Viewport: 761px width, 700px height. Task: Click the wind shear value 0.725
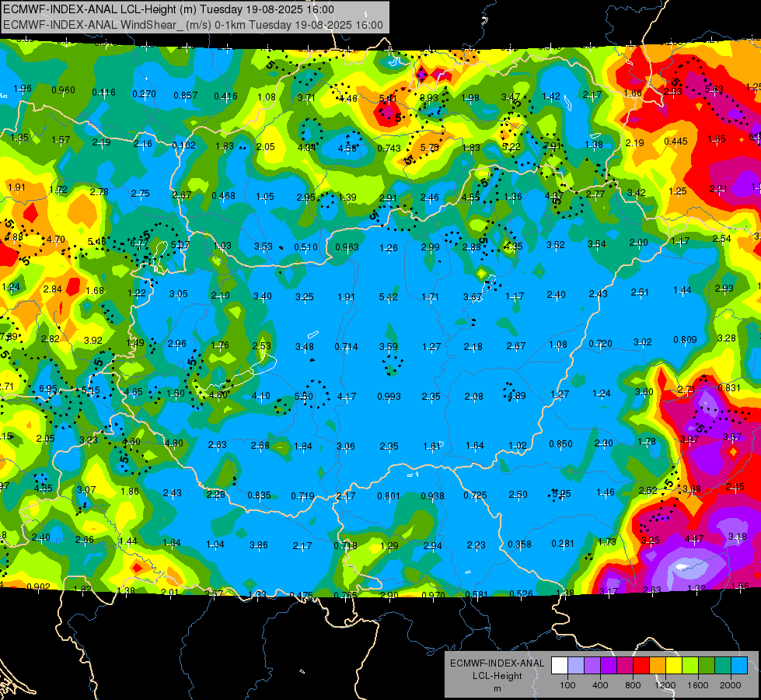point(475,495)
